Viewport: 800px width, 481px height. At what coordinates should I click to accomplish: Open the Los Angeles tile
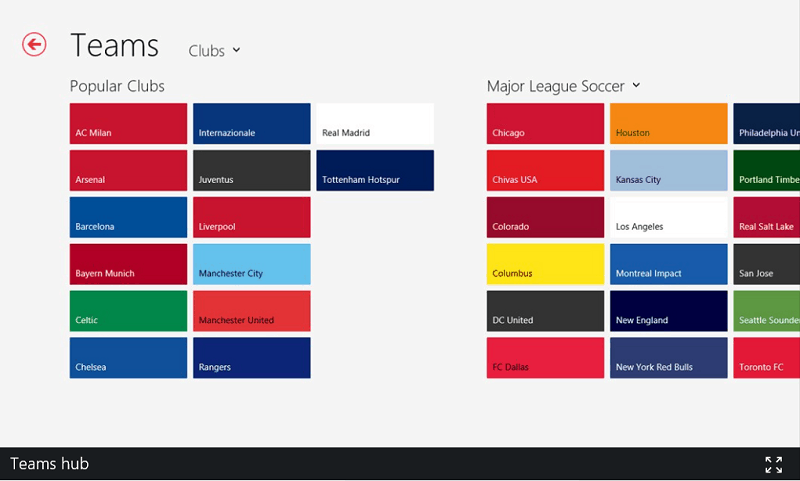(669, 217)
